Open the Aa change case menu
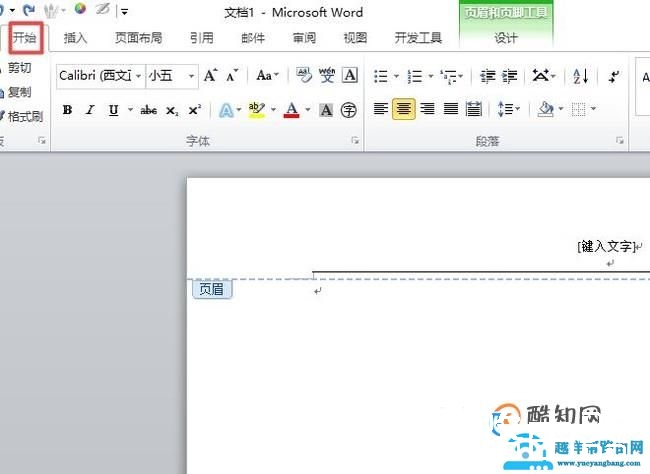 [x=267, y=75]
